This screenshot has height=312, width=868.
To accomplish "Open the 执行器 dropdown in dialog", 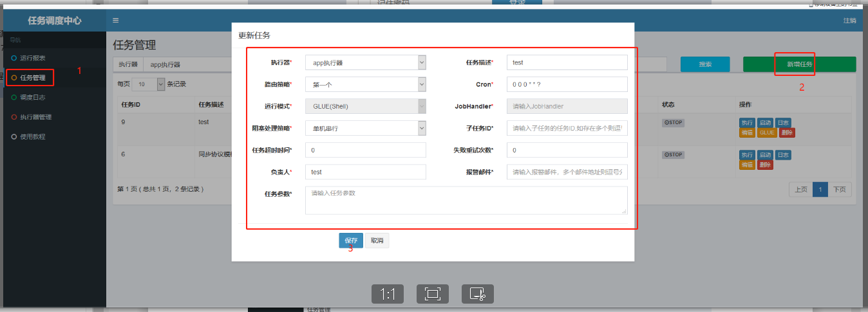I will coord(366,62).
